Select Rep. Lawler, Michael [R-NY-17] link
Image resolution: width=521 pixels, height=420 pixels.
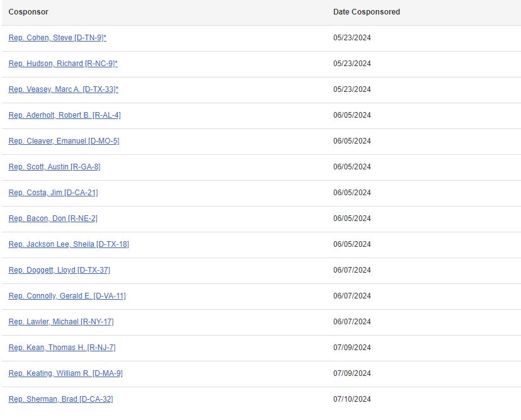[x=61, y=322]
